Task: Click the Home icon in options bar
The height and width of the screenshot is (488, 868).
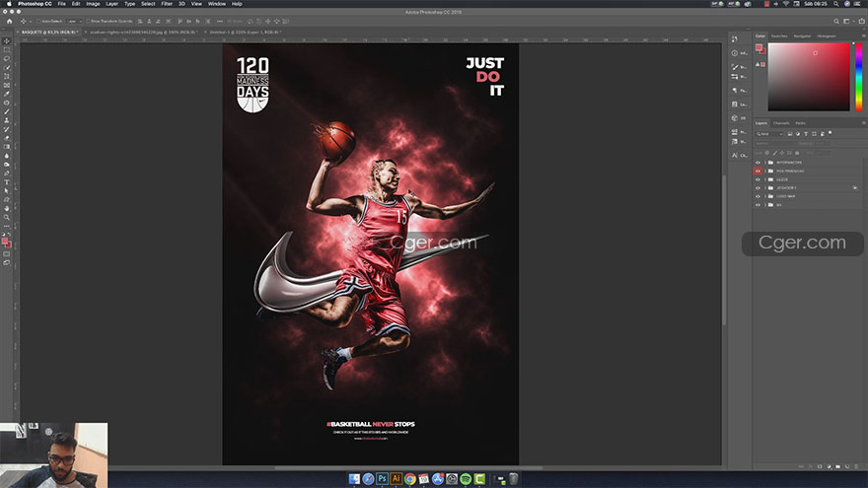Action: click(x=9, y=21)
